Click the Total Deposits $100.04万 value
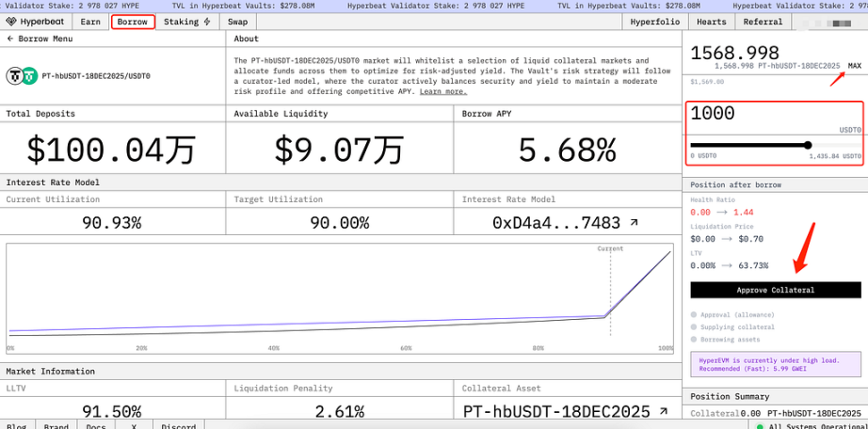 click(x=111, y=150)
